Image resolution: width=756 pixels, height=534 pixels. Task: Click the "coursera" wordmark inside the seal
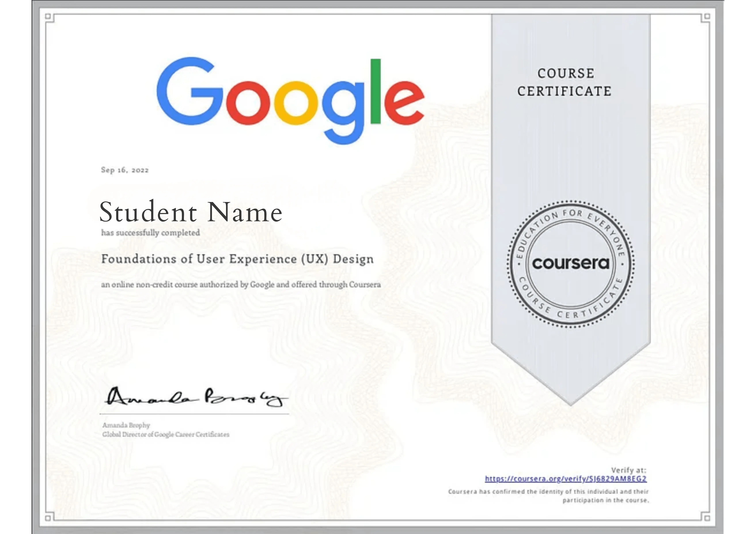click(571, 263)
